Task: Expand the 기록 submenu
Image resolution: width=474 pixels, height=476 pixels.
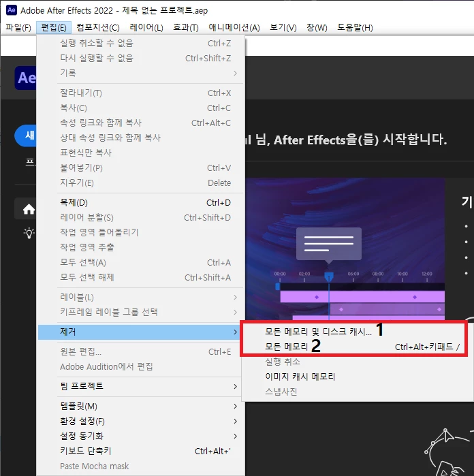Action: pos(140,73)
